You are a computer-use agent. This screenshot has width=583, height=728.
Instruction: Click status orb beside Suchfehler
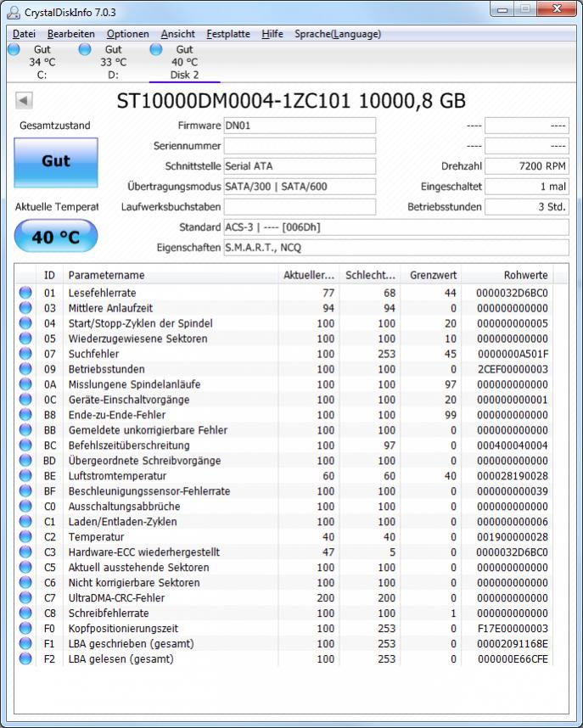[x=25, y=354]
